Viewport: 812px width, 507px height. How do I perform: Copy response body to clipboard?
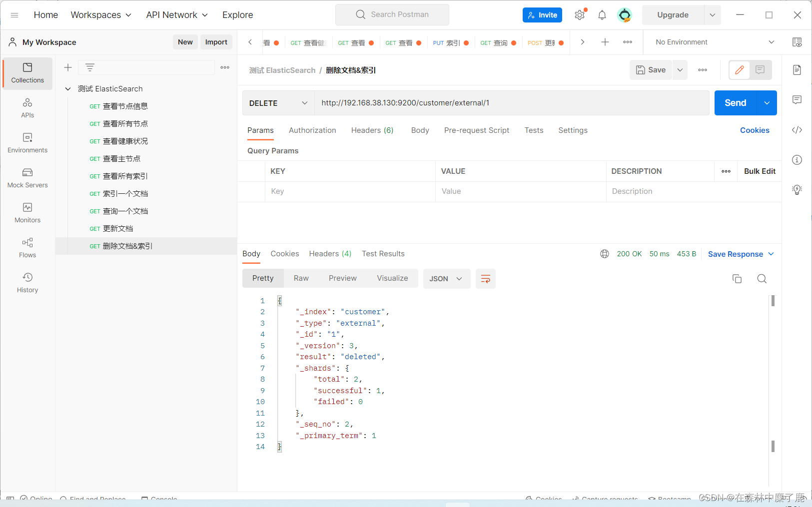(x=737, y=279)
